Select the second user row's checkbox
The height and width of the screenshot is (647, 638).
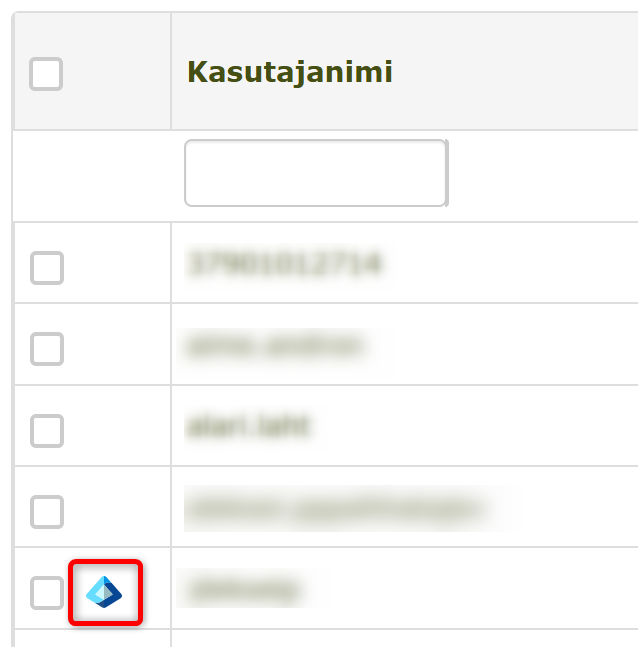(47, 349)
